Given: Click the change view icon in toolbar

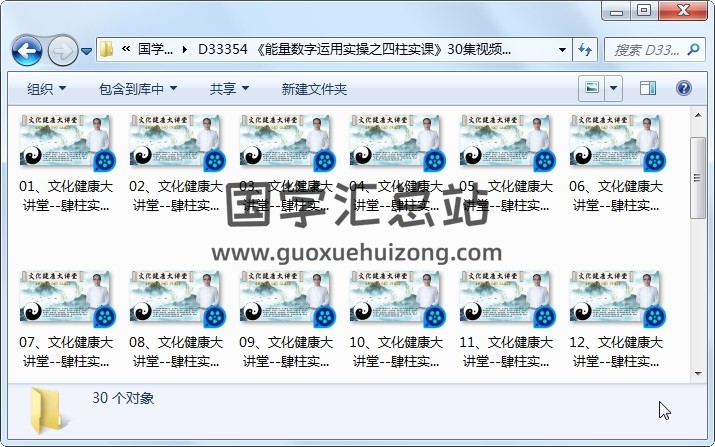Looking at the screenshot, I should (592, 89).
